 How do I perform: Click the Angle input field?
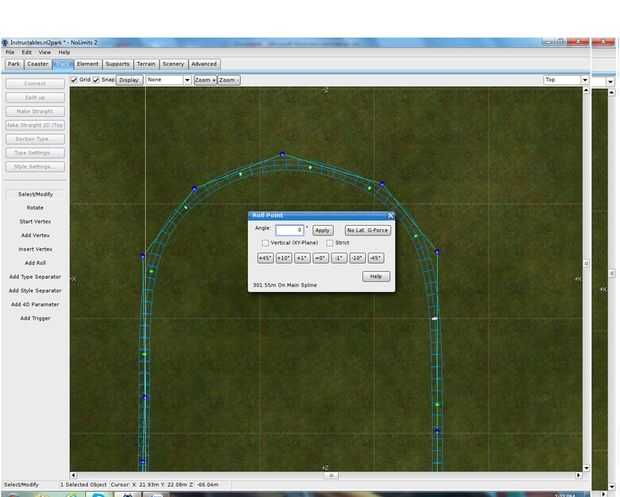click(x=289, y=230)
